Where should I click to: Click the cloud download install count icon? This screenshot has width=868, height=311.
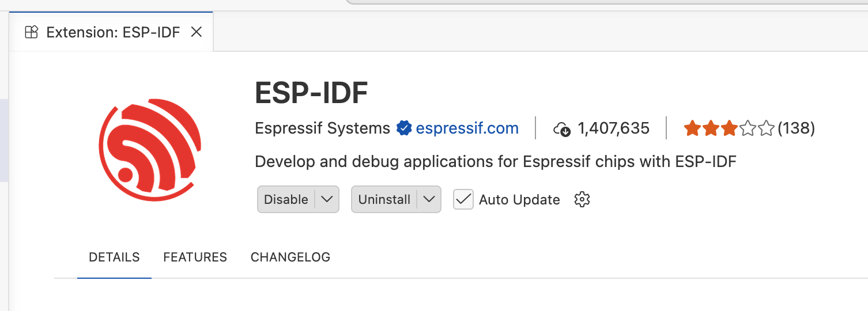point(561,129)
